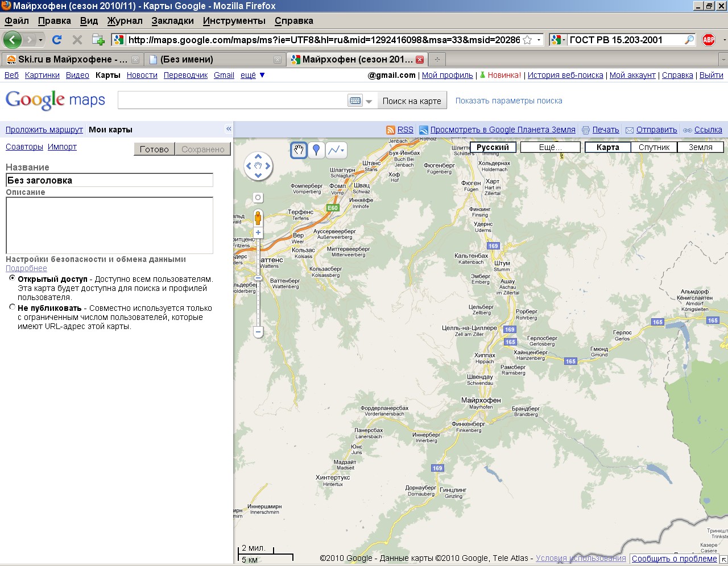Select the placemark marker tool
The height and width of the screenshot is (566, 728).
pyautogui.click(x=316, y=150)
